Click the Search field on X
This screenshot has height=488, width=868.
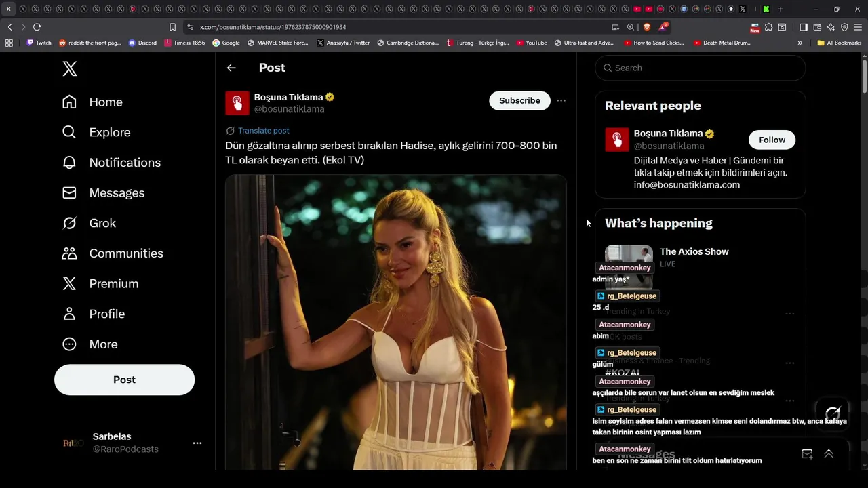[x=701, y=68]
